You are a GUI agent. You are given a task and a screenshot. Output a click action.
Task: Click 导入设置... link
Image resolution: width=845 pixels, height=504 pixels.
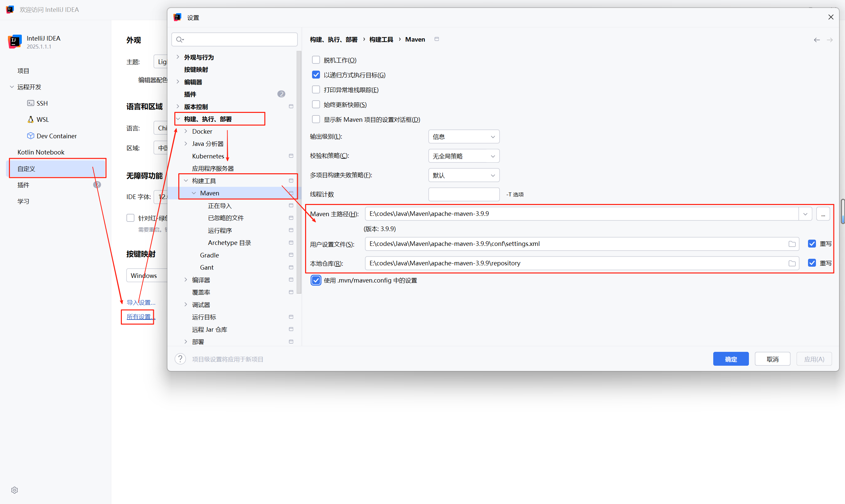[x=141, y=302]
